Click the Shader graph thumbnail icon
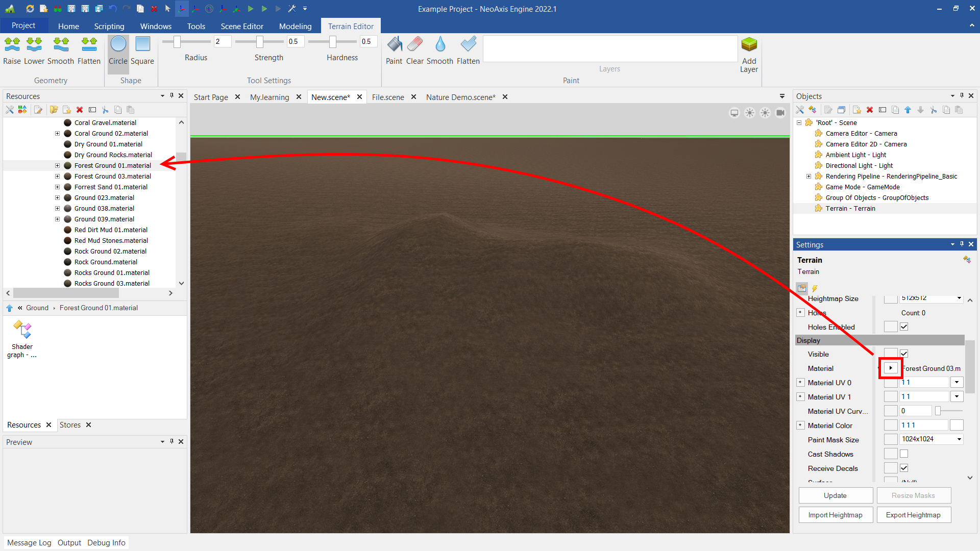Viewport: 980px width, 551px height. [x=22, y=330]
